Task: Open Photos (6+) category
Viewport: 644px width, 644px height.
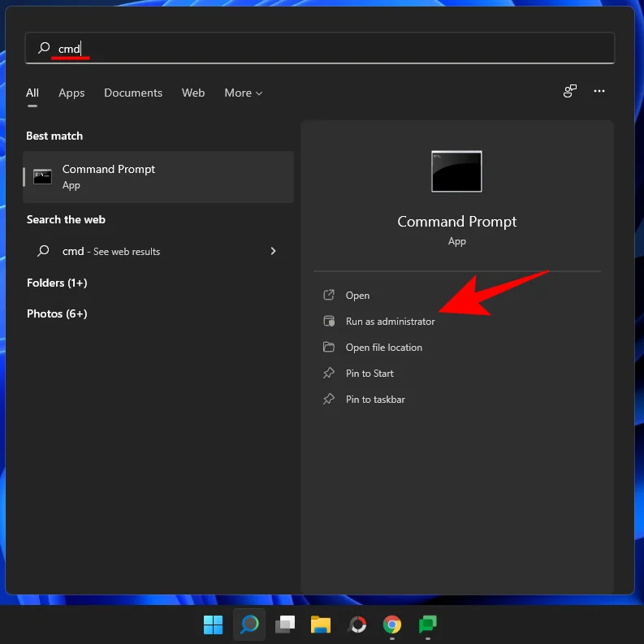Action: tap(57, 313)
